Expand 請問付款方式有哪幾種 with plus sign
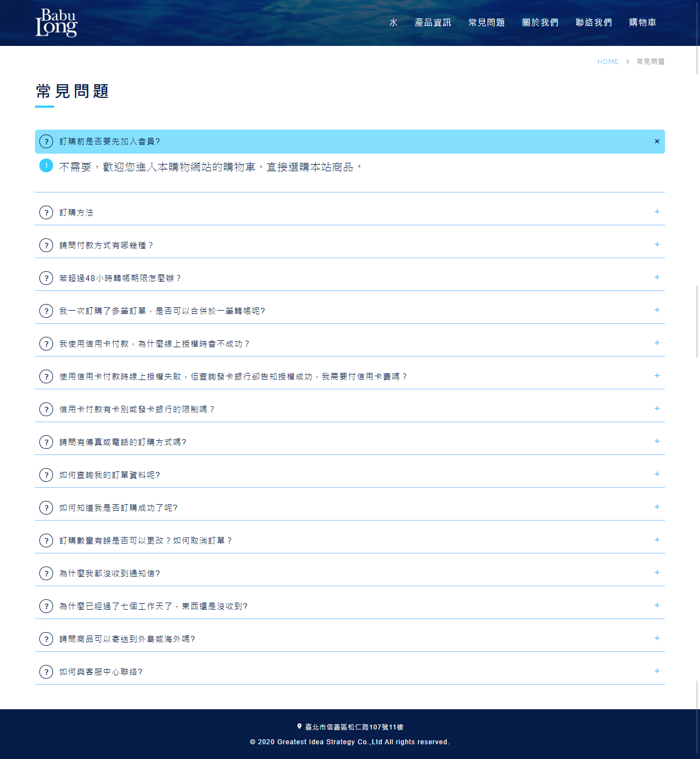The width and height of the screenshot is (700, 759). [x=657, y=244]
